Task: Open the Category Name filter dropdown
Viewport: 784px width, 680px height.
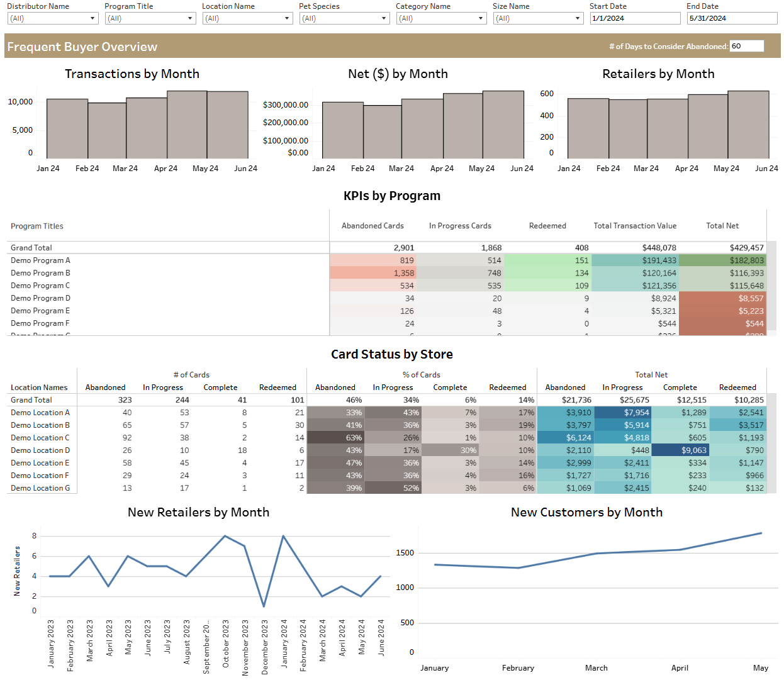Action: pos(441,18)
